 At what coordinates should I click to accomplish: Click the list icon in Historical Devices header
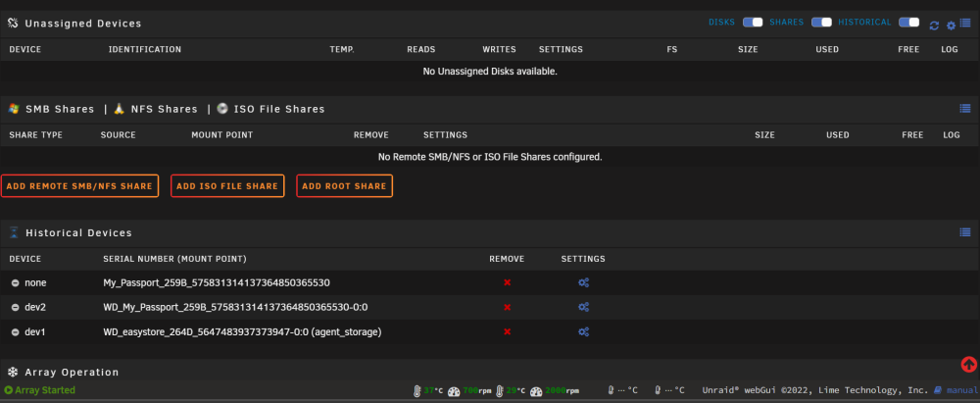tap(965, 232)
